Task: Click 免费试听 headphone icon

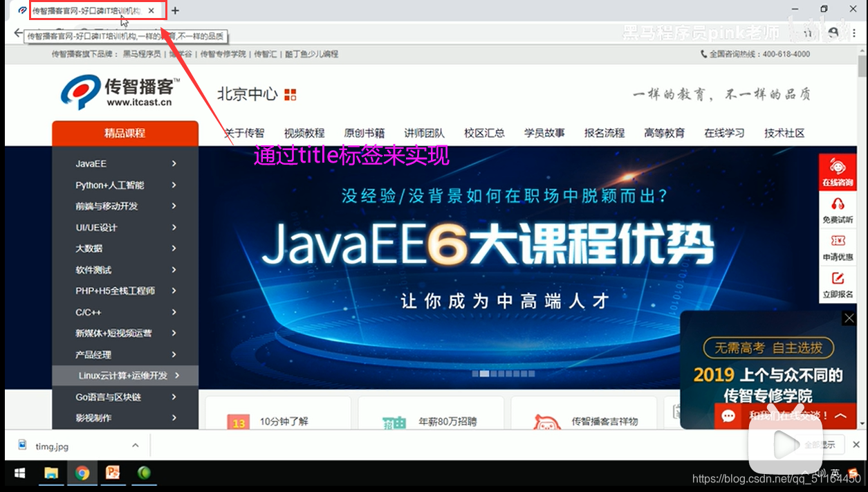Action: (838, 204)
